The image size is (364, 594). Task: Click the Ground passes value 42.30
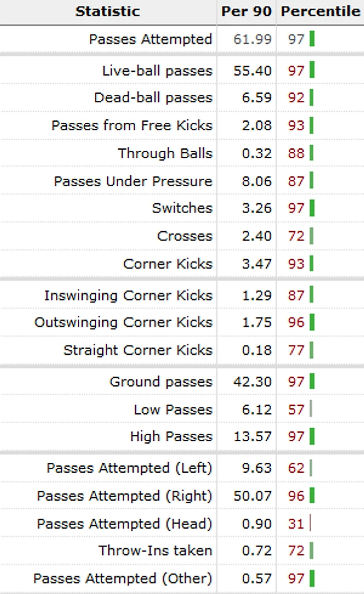click(252, 382)
